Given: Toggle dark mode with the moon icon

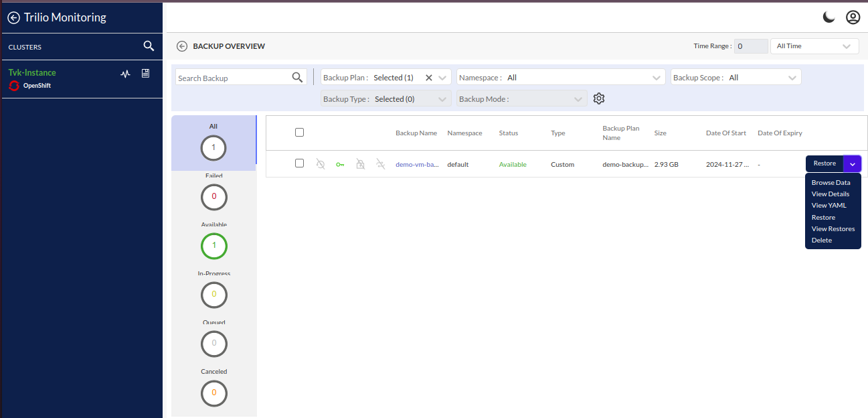Looking at the screenshot, I should coord(829,17).
